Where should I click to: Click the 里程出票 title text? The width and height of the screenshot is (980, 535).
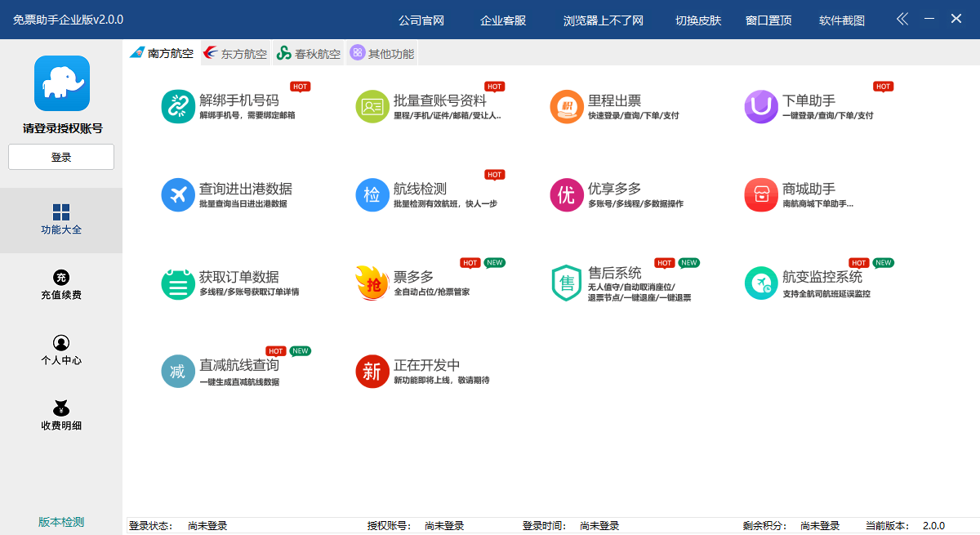(x=614, y=100)
